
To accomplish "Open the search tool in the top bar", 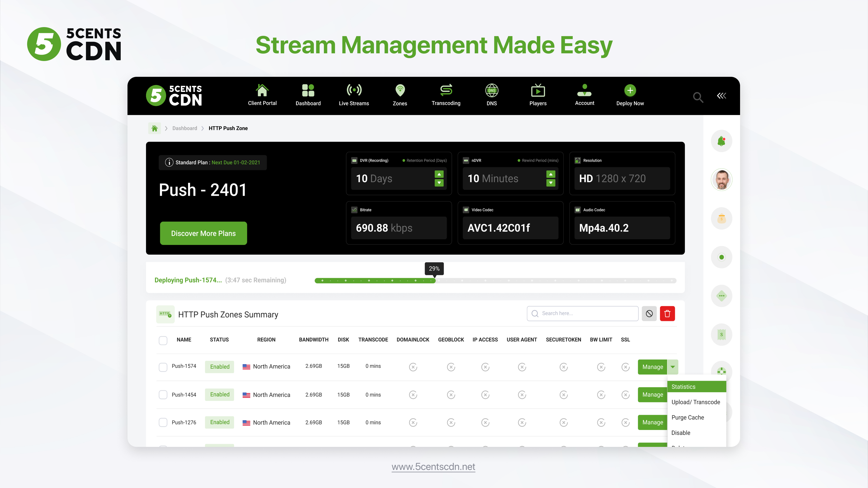I will (x=698, y=97).
